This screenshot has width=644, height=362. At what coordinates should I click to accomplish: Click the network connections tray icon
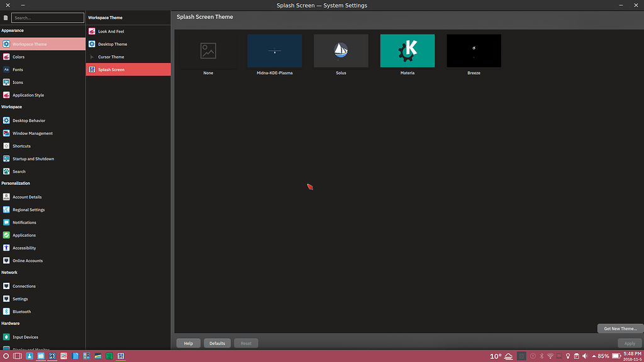[550, 356]
